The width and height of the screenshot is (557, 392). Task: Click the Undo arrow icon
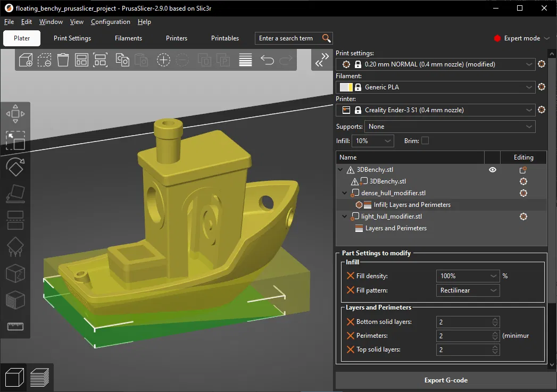pos(267,60)
